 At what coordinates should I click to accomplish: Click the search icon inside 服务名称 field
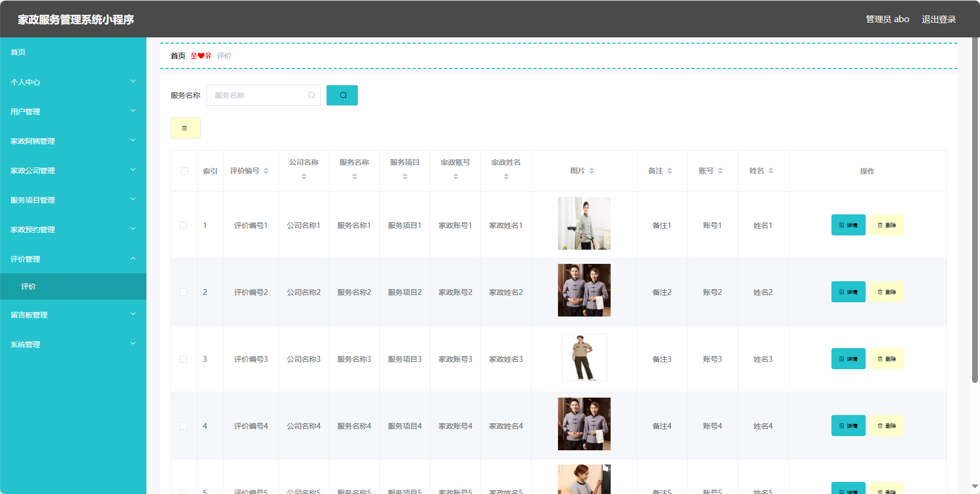click(x=311, y=95)
